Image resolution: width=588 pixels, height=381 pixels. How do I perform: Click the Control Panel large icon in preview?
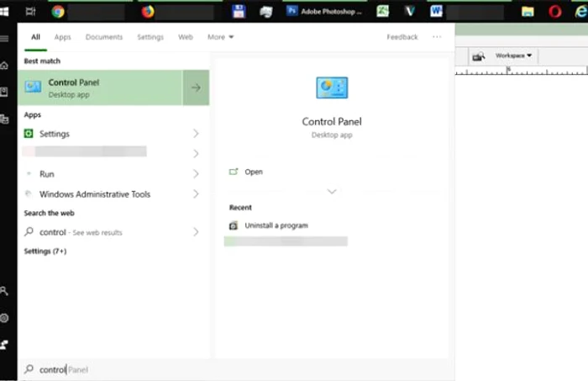click(x=332, y=87)
